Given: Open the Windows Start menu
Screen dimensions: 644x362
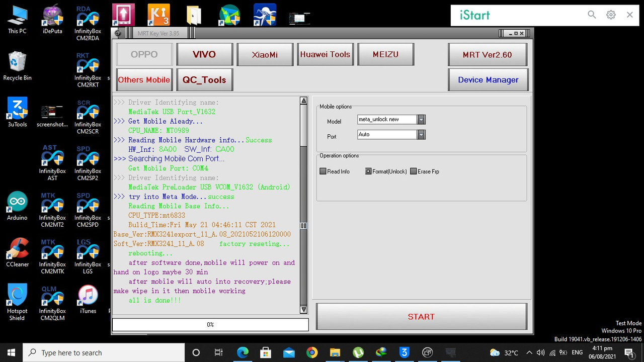Looking at the screenshot, I should (x=12, y=352).
